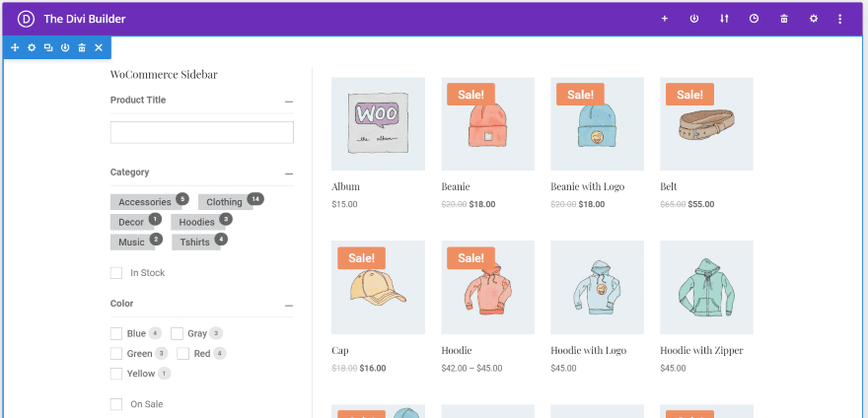The height and width of the screenshot is (418, 868).
Task: Enable the In Stock checkbox
Action: [x=116, y=273]
